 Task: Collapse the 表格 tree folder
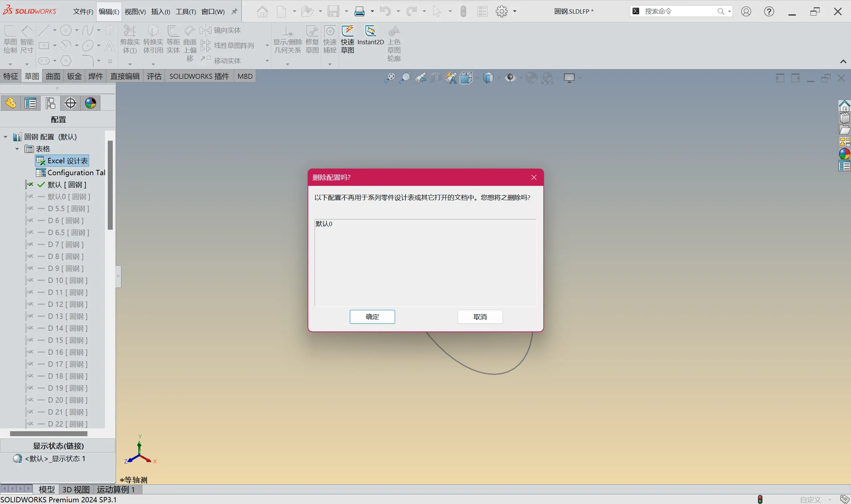point(17,149)
